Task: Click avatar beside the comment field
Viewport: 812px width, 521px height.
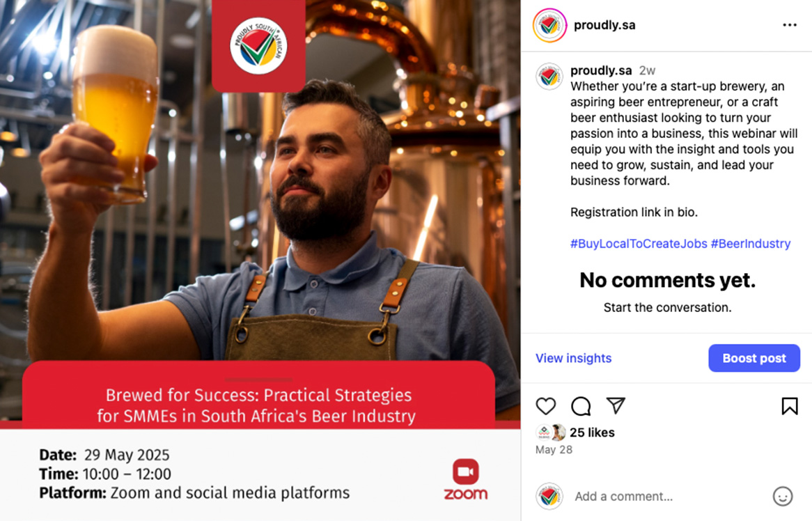Action: point(549,496)
